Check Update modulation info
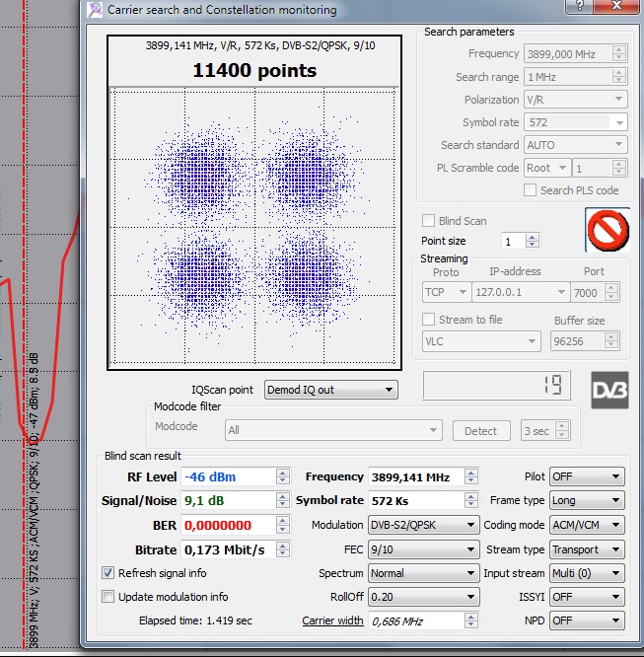The height and width of the screenshot is (657, 644). (x=107, y=597)
